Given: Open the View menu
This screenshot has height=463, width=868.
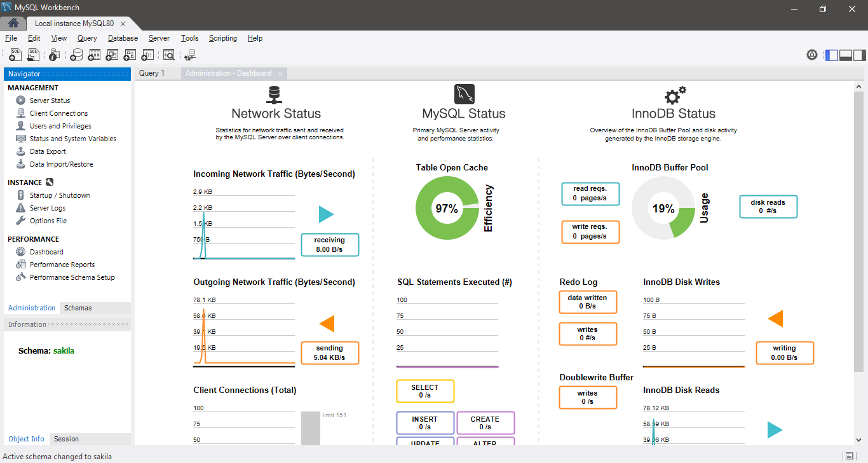Looking at the screenshot, I should (x=59, y=38).
